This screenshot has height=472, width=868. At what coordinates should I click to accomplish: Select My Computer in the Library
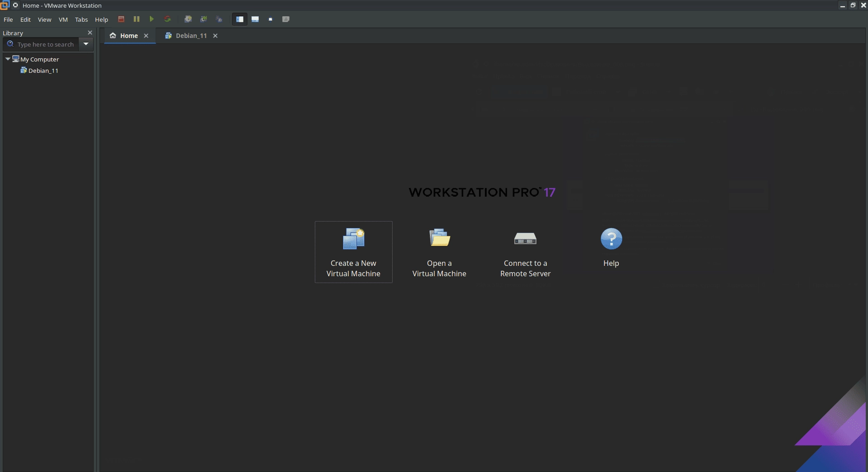click(x=39, y=59)
